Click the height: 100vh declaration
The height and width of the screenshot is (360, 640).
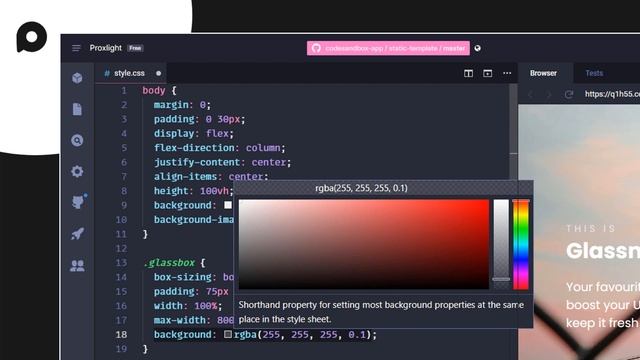[x=193, y=191]
